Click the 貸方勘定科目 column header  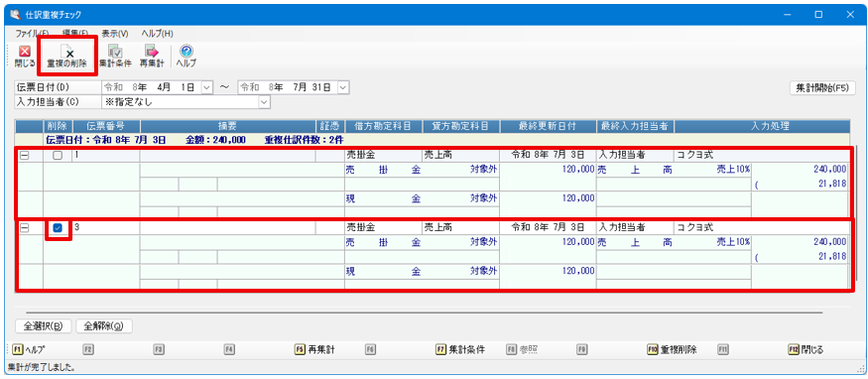[460, 126]
